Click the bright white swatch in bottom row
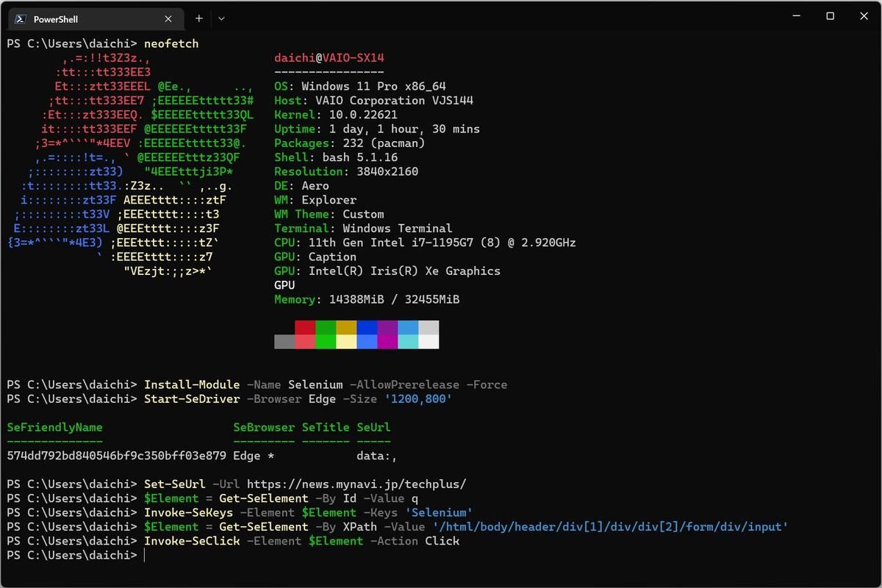The image size is (882, 588). coord(429,342)
